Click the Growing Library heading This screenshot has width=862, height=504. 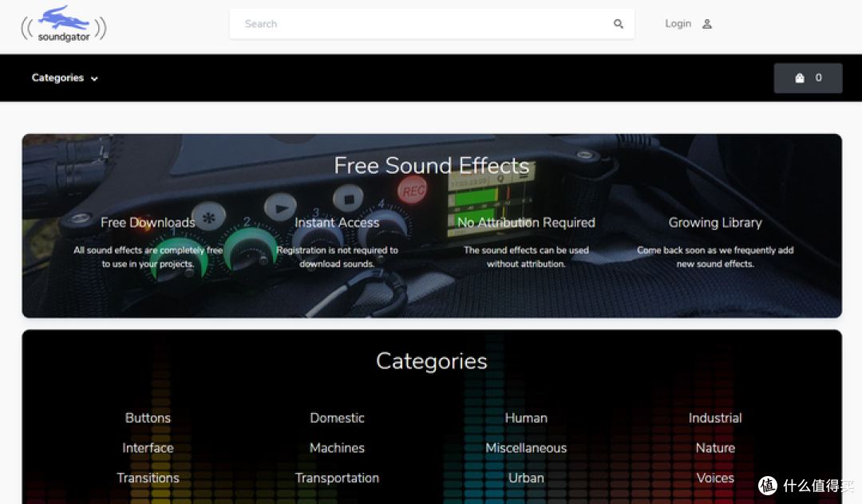coord(715,222)
